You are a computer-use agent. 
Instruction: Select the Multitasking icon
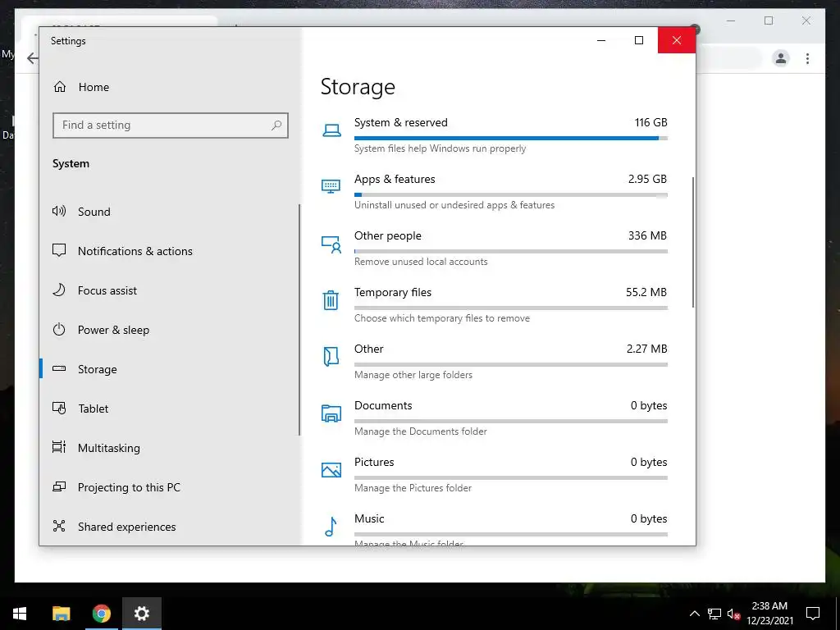pos(59,447)
